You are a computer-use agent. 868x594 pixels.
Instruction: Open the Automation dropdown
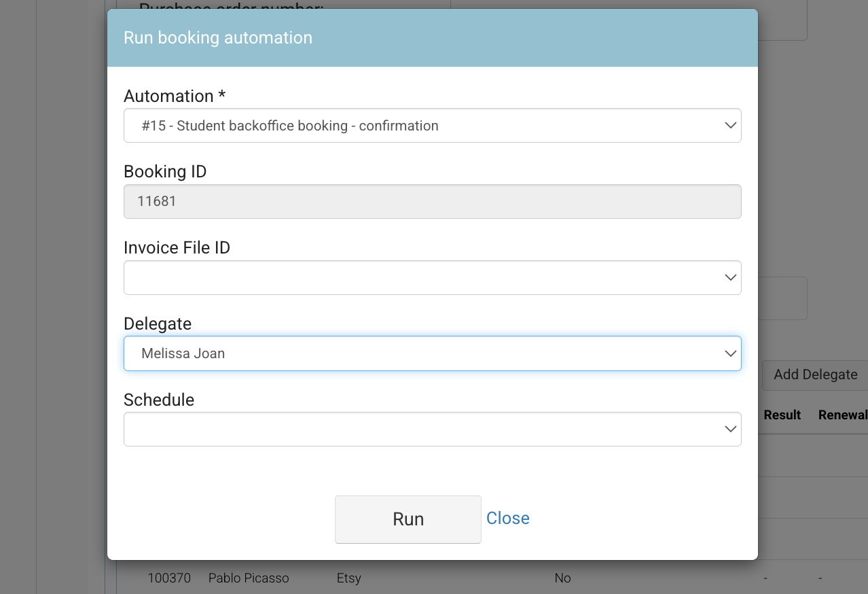pyautogui.click(x=432, y=126)
